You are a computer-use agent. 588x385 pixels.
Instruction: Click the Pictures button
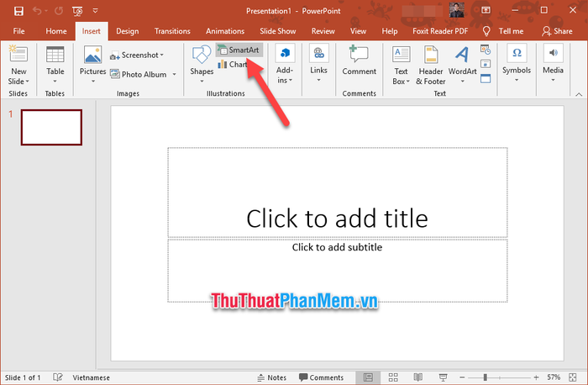[x=92, y=61]
